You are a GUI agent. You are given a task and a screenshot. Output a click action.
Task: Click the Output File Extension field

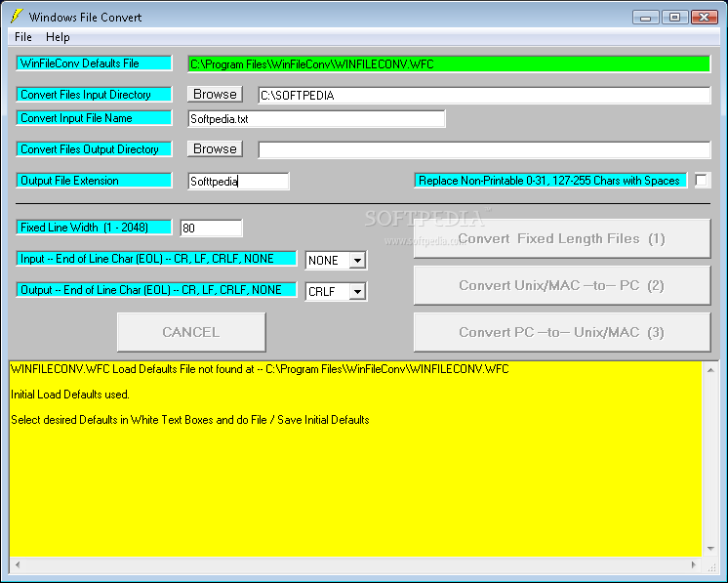(x=239, y=182)
